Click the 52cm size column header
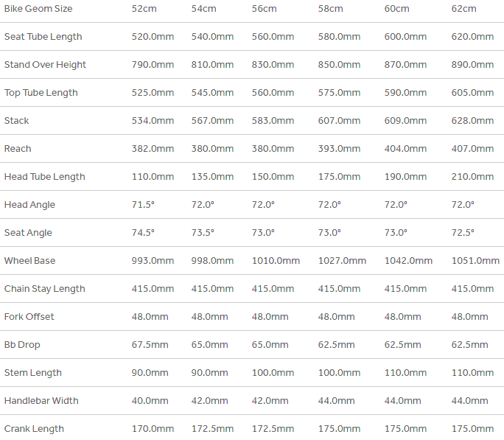 coord(144,9)
